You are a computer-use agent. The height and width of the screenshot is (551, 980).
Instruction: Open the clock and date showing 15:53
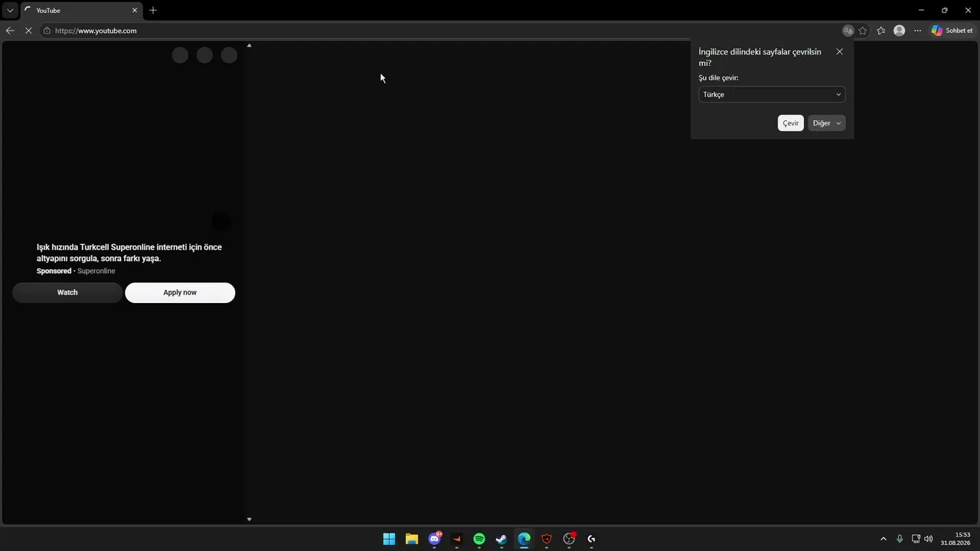[x=955, y=539]
